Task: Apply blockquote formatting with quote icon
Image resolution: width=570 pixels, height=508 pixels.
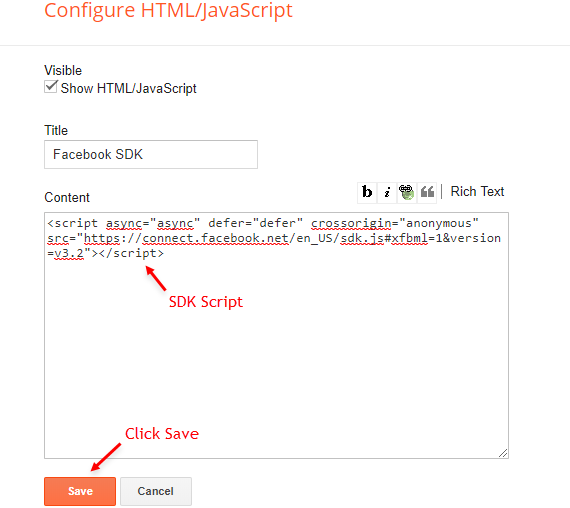Action: coord(427,192)
